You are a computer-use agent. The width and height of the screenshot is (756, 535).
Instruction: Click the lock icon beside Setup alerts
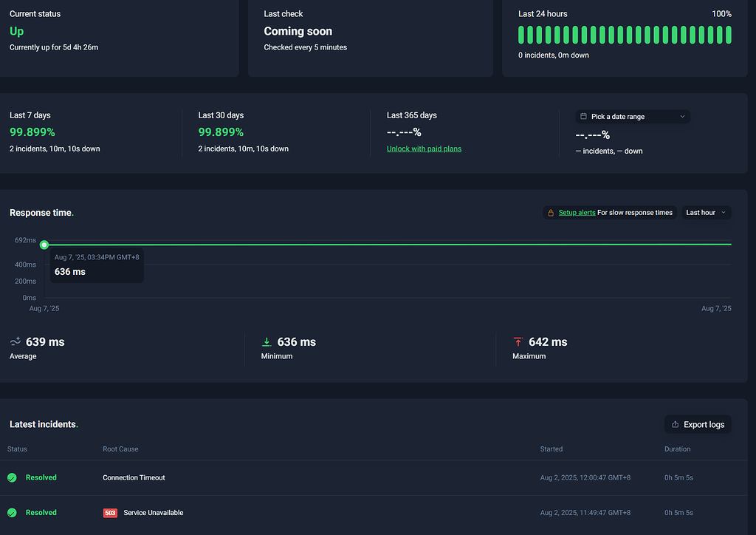point(551,213)
